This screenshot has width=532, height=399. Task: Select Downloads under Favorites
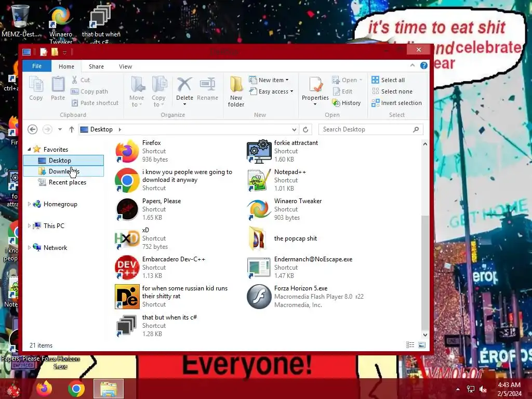(63, 171)
